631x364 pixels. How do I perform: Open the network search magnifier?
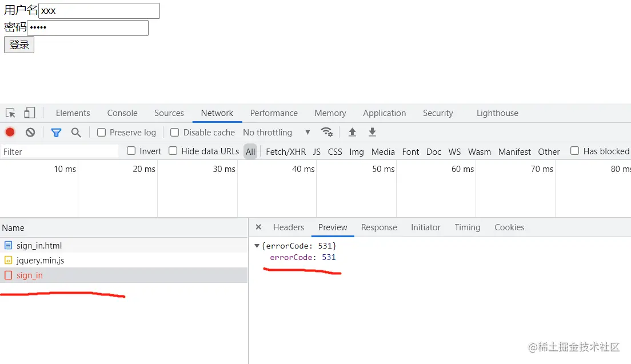point(76,133)
